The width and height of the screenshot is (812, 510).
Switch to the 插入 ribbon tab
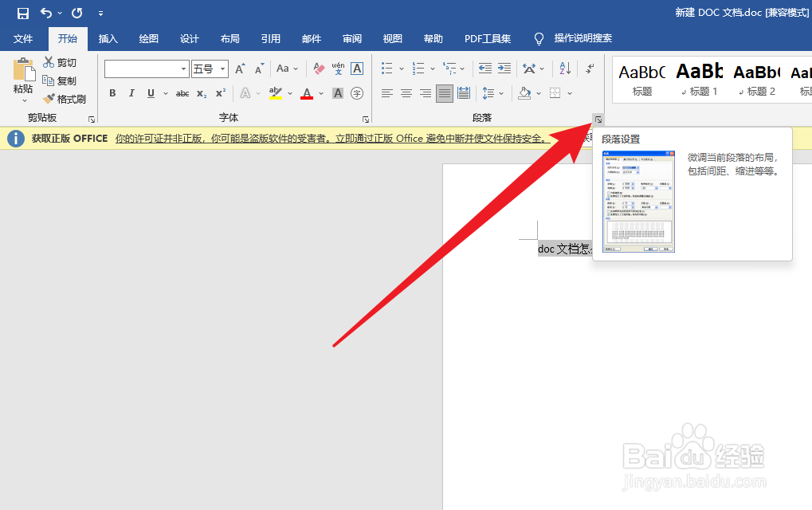point(108,39)
